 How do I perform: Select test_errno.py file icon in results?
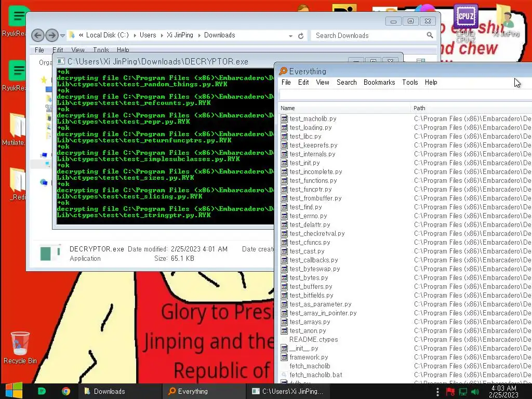point(284,216)
